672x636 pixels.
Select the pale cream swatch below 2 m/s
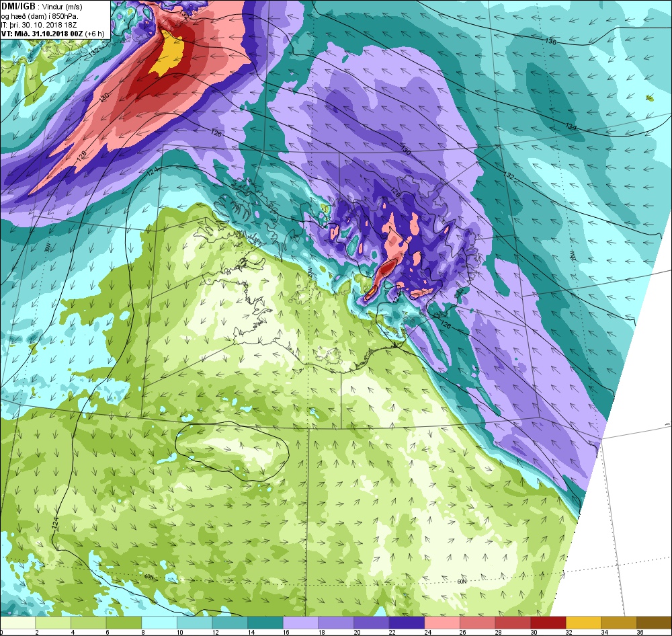[17, 623]
